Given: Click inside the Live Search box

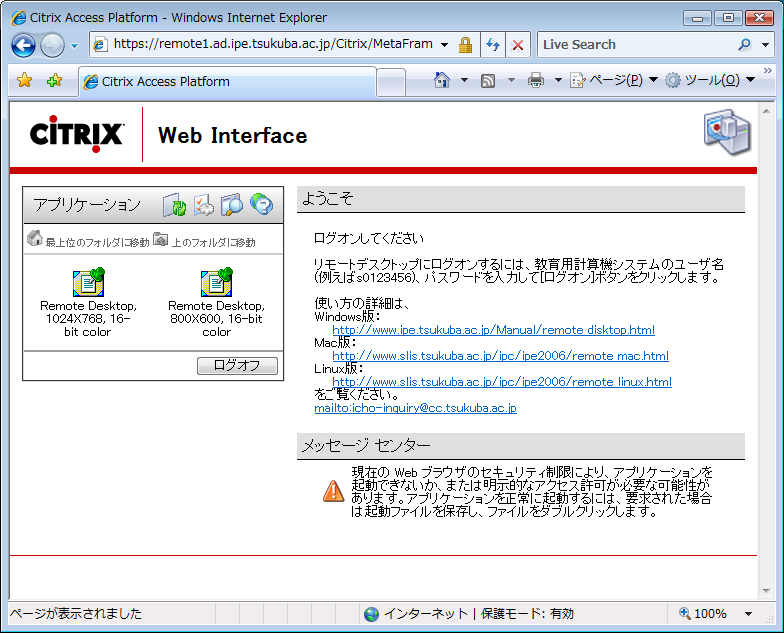Looking at the screenshot, I should pos(636,44).
